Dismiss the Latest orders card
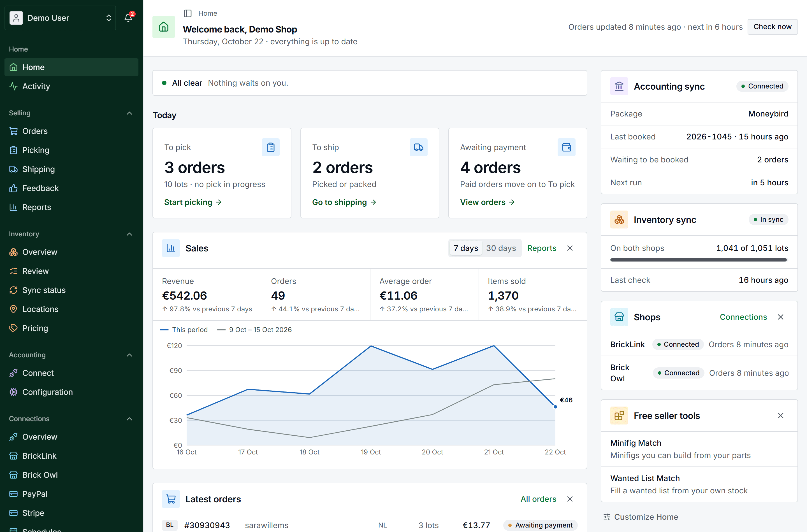807x532 pixels. click(x=570, y=499)
